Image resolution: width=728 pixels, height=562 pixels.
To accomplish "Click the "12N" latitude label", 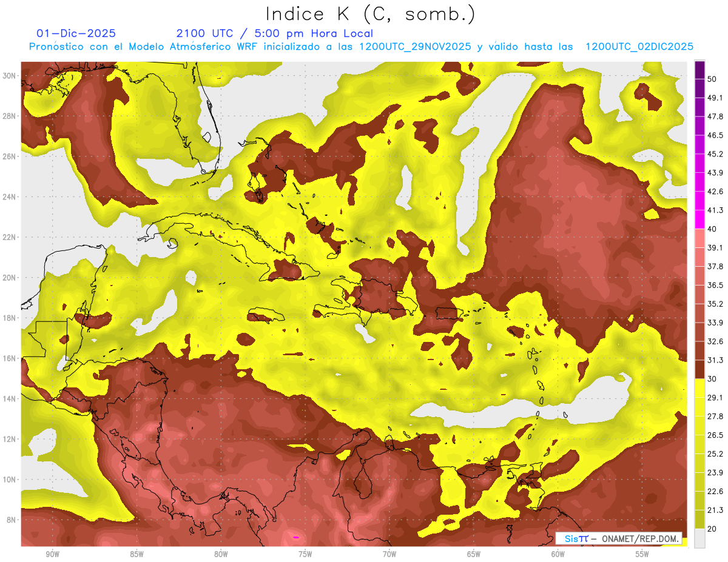I will (x=10, y=439).
